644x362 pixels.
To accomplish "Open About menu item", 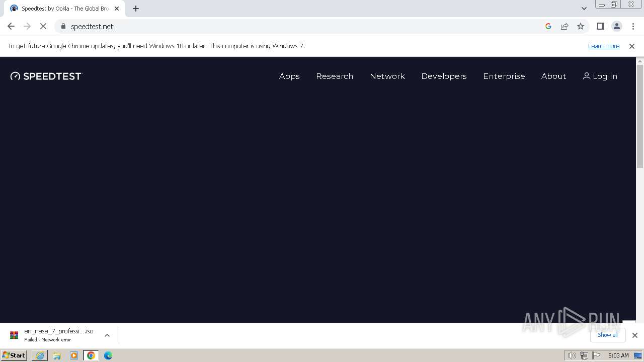I will [x=553, y=76].
